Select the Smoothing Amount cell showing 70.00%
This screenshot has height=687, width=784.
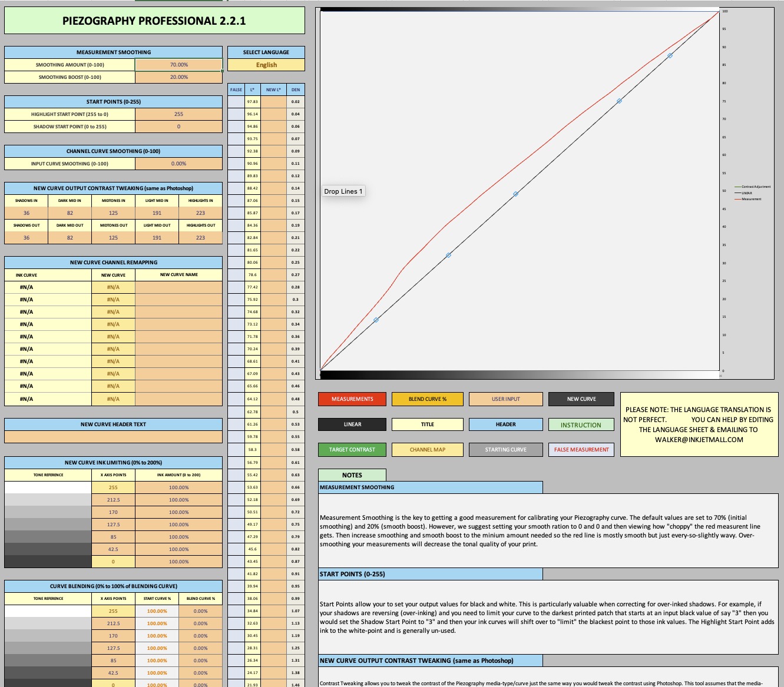pos(179,65)
